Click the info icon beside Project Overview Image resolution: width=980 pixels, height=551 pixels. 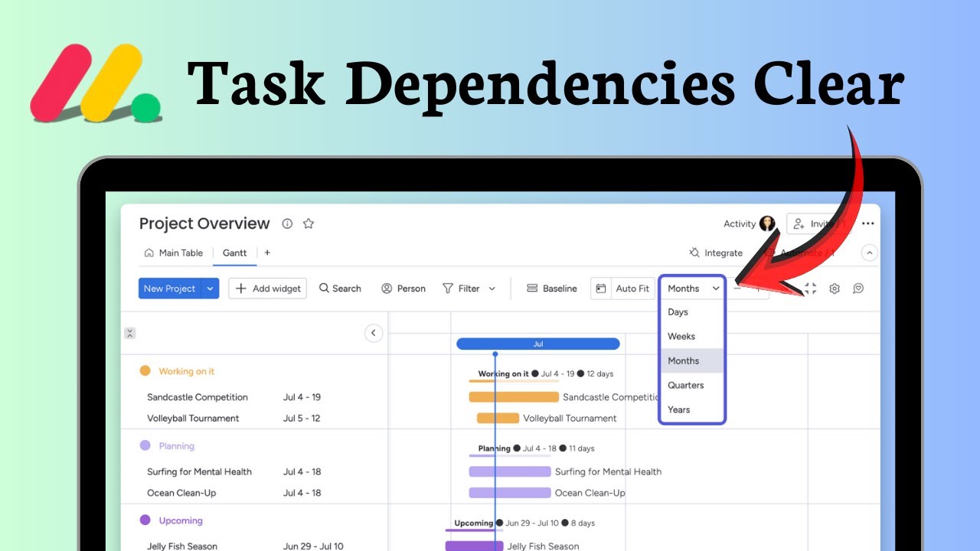(287, 223)
